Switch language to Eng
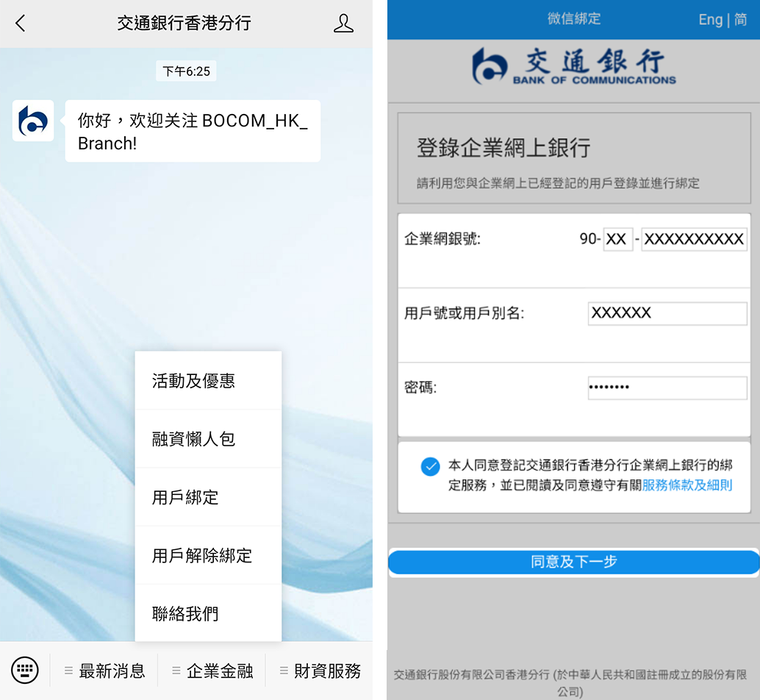Viewport: 760px width, 700px height. 711,19
